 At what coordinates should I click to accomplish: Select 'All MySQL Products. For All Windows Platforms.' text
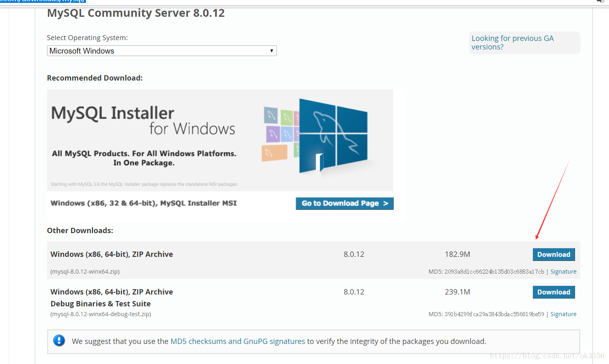[144, 153]
